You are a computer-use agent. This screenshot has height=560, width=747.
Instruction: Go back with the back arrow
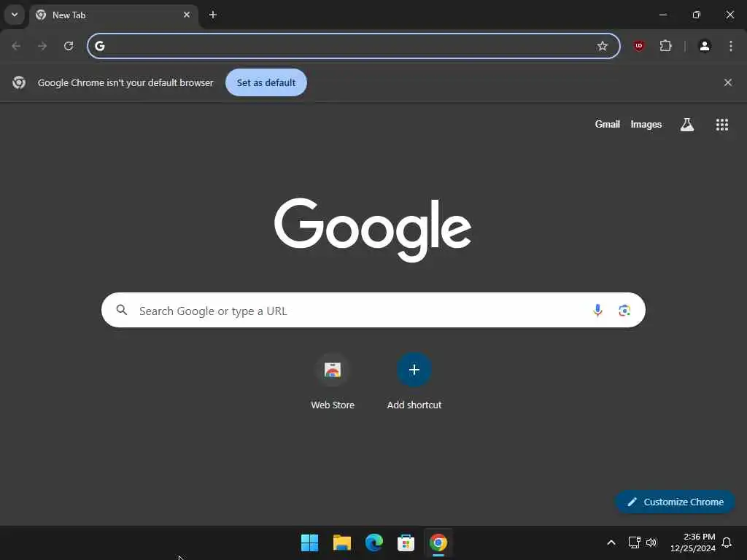click(16, 46)
